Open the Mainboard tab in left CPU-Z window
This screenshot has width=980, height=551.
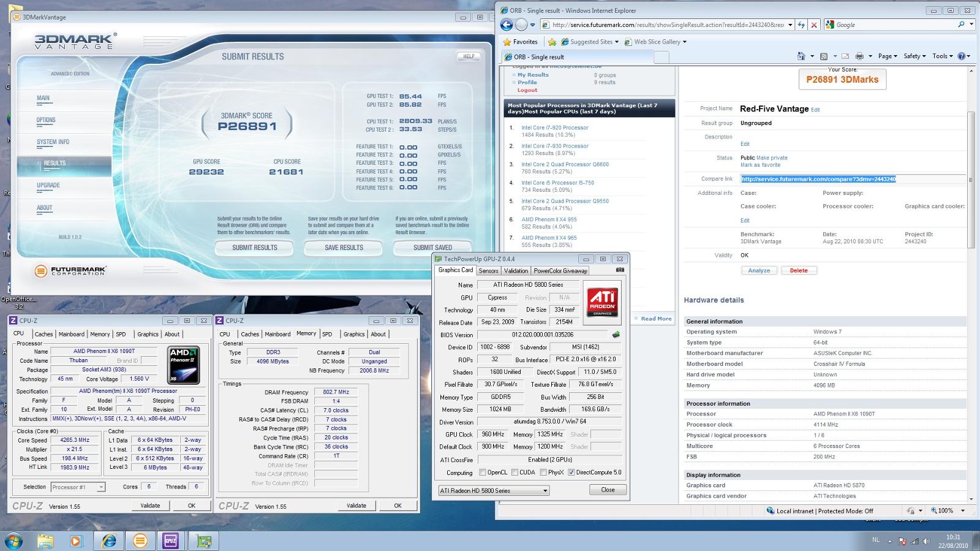[72, 334]
